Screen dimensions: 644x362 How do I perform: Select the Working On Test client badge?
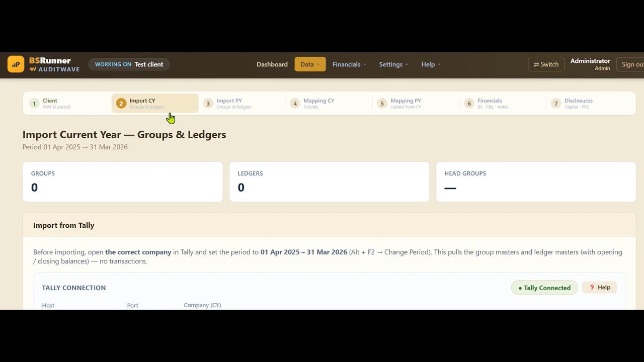[129, 64]
